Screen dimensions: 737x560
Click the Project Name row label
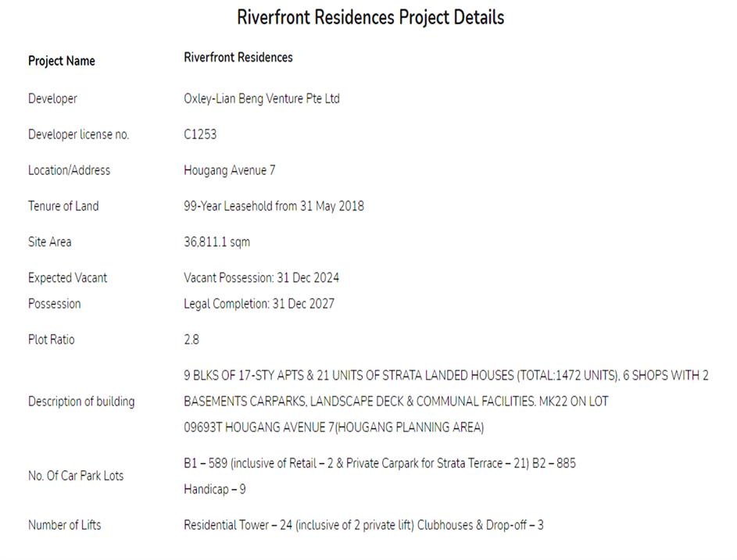[62, 61]
